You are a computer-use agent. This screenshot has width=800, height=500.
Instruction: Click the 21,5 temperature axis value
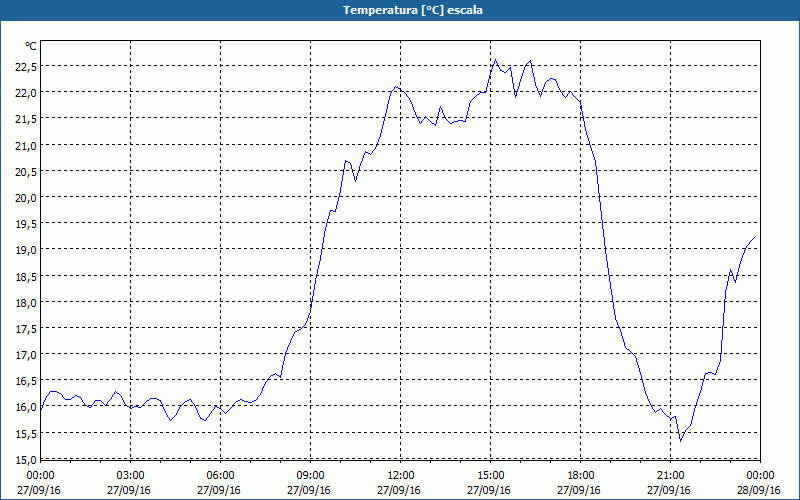(x=25, y=119)
